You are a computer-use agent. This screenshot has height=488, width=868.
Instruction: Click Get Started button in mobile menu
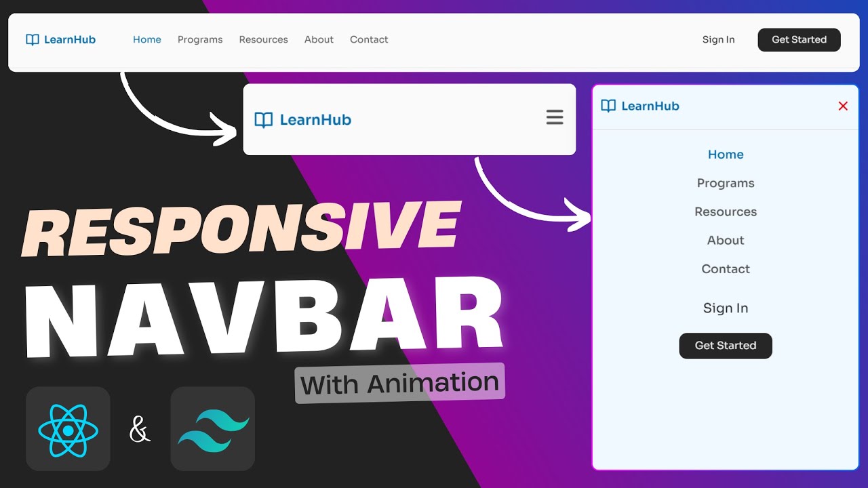[726, 346]
